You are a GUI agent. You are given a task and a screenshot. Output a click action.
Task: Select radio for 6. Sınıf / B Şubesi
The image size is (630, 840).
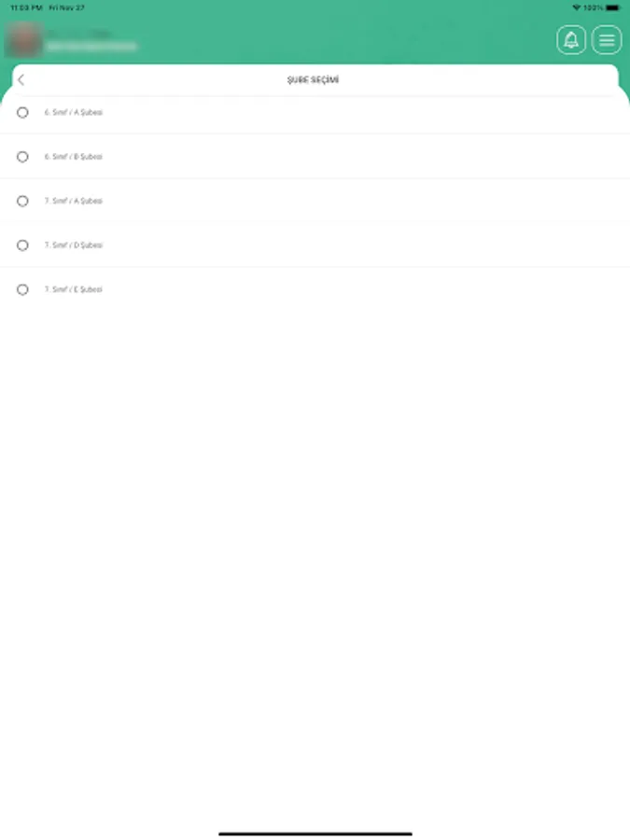coord(22,157)
